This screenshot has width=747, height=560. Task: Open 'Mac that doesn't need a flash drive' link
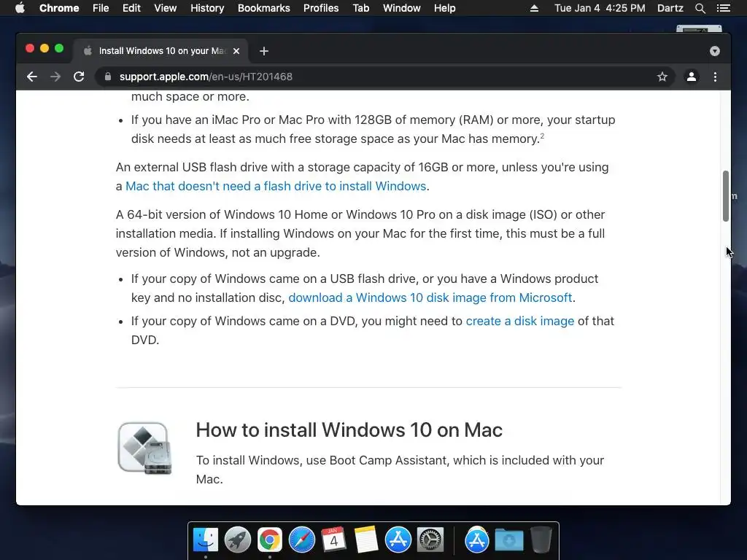click(x=276, y=186)
